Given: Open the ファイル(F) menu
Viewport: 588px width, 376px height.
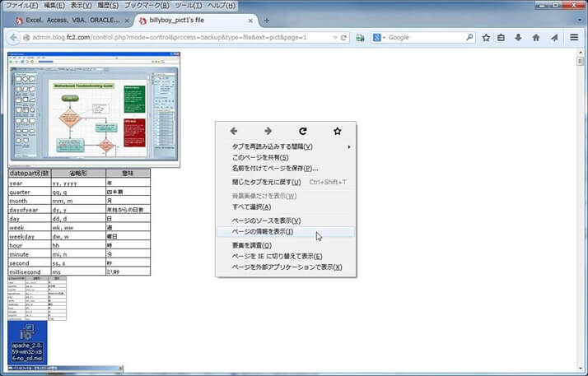Looking at the screenshot, I should coord(21,6).
